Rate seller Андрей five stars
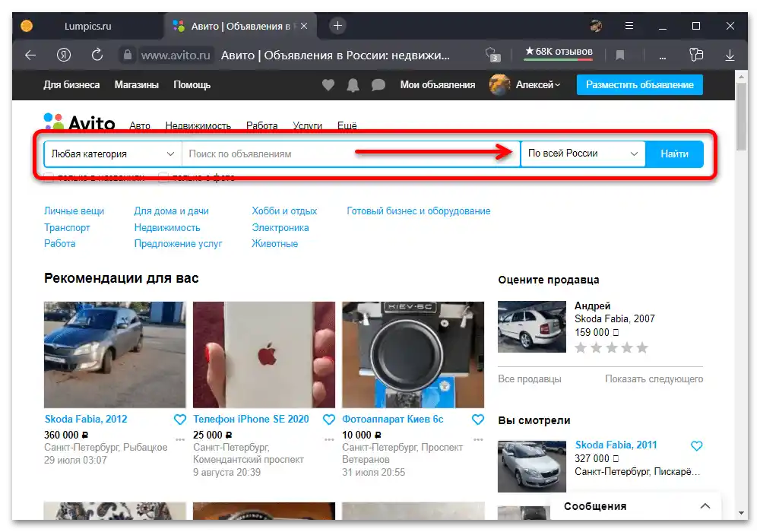 pyautogui.click(x=642, y=348)
